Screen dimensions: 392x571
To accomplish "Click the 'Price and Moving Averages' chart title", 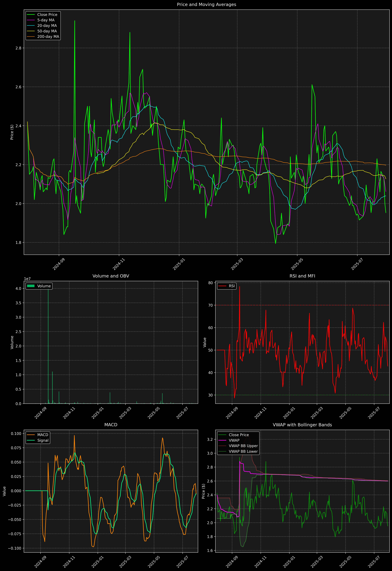I will point(206,4).
